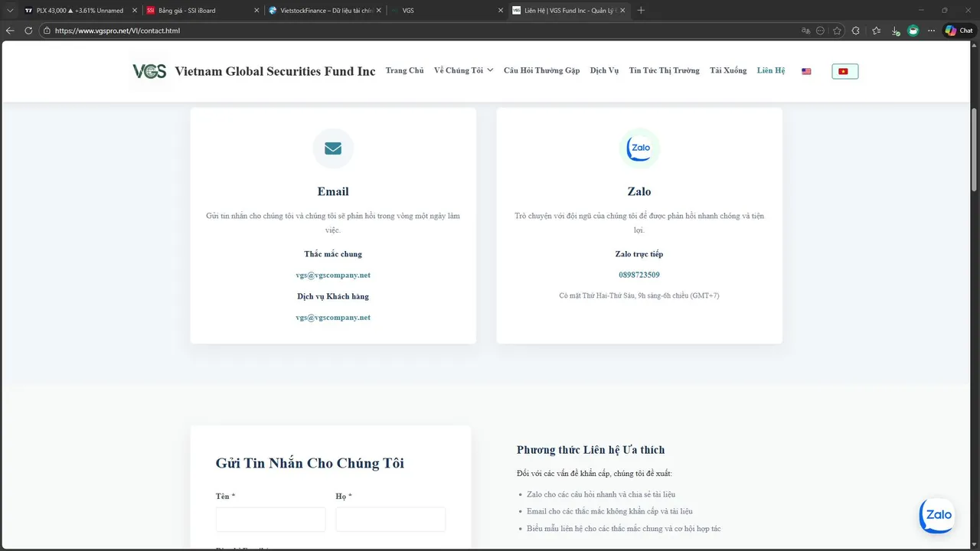The image size is (980, 551).
Task: Click the bullet 'Email cho các thắc mắc không khẩn cấp'
Action: pyautogui.click(x=609, y=511)
